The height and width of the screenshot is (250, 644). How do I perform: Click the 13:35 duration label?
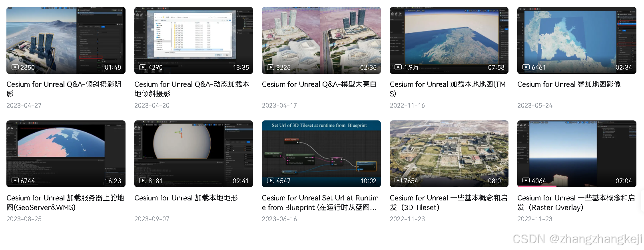[241, 67]
